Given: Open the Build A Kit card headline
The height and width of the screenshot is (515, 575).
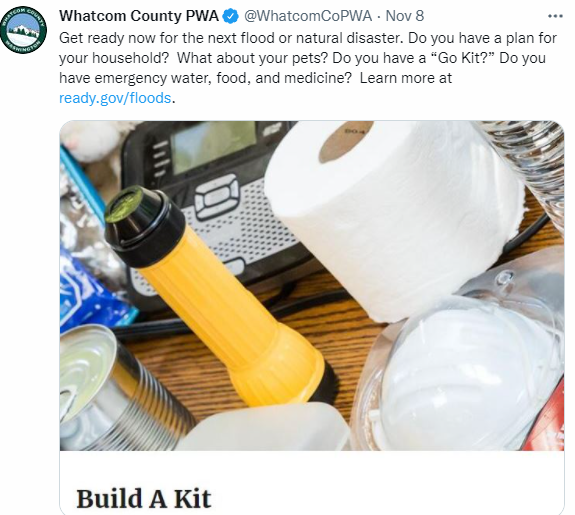Looking at the screenshot, I should tap(143, 499).
